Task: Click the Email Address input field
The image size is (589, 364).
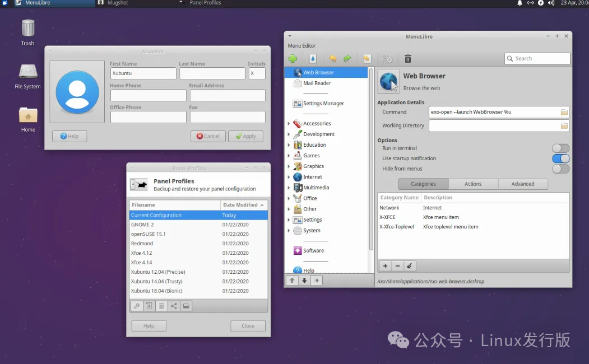Action: click(227, 95)
